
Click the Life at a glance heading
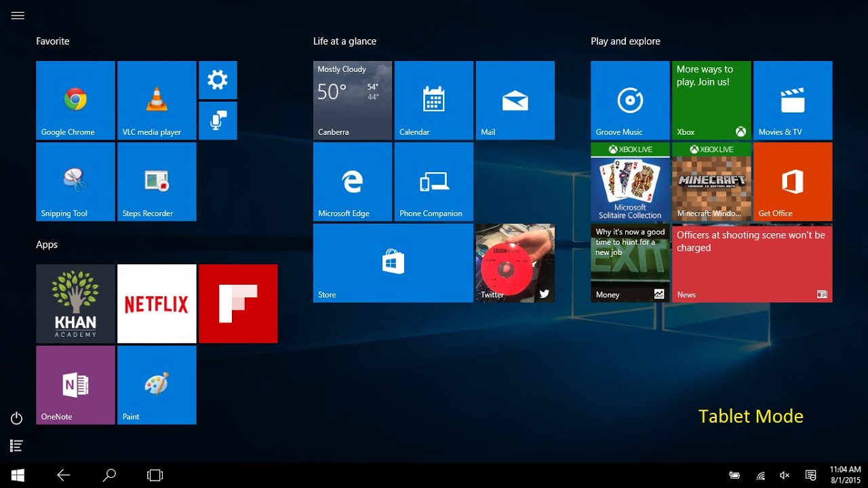pyautogui.click(x=344, y=41)
